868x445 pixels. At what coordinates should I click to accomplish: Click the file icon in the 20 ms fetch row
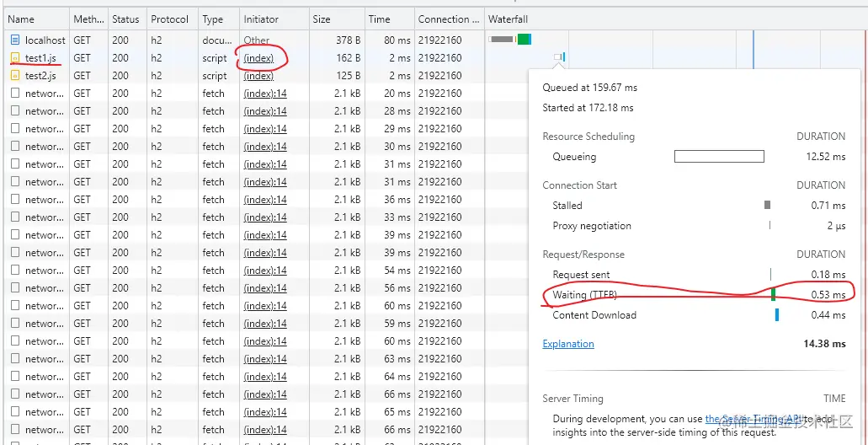pyautogui.click(x=15, y=93)
